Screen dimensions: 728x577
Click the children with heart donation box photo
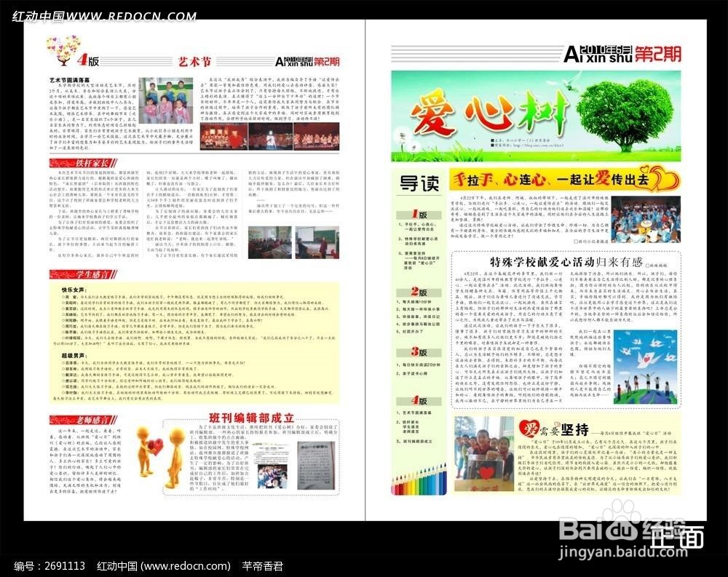(x=484, y=453)
